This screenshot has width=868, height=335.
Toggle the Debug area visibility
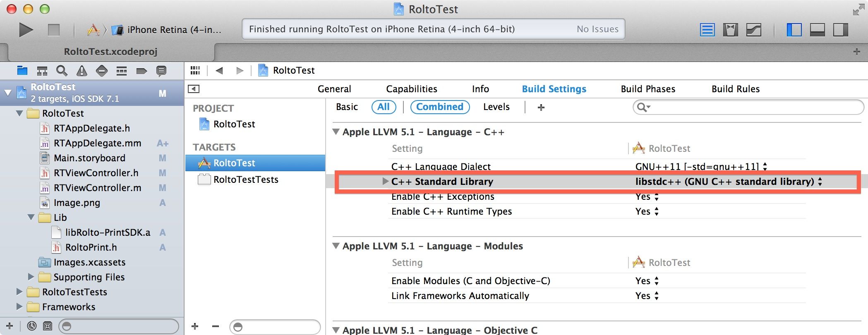tap(817, 30)
